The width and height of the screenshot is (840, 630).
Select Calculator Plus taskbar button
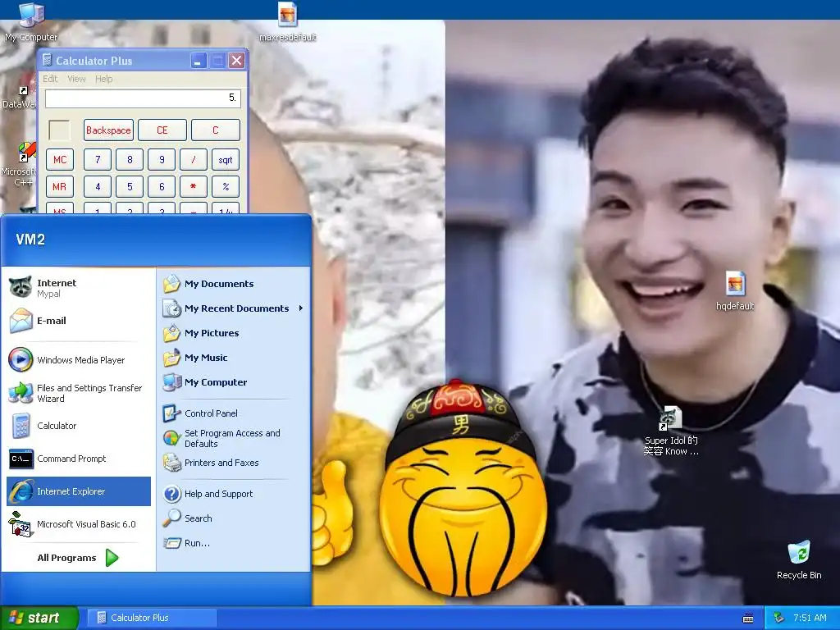point(152,618)
